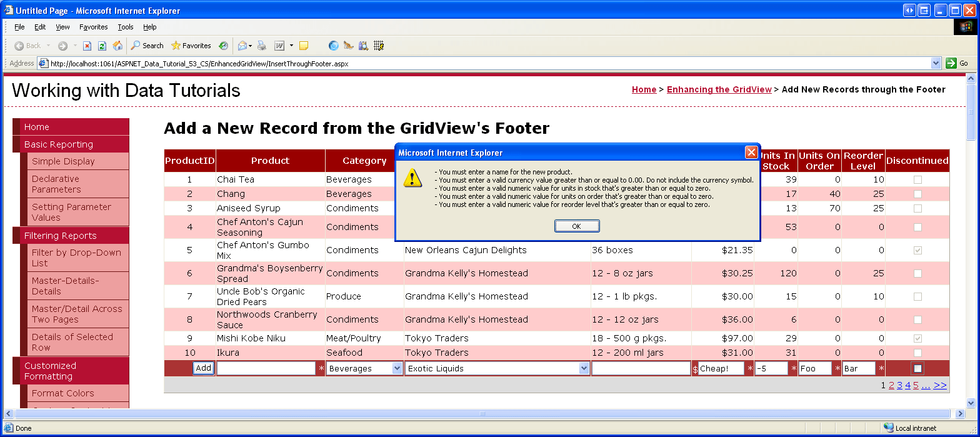The height and width of the screenshot is (437, 980).
Task: Open Back button history dropdown arrow
Action: [x=49, y=46]
